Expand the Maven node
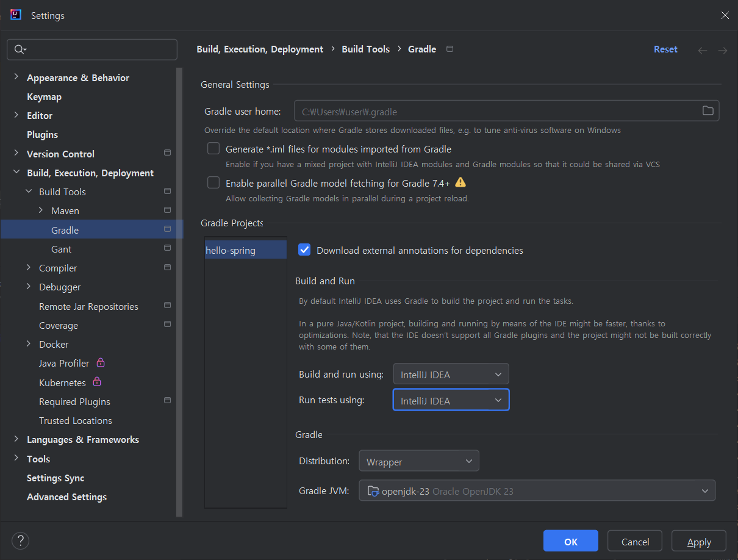This screenshot has height=560, width=738. pyautogui.click(x=41, y=210)
